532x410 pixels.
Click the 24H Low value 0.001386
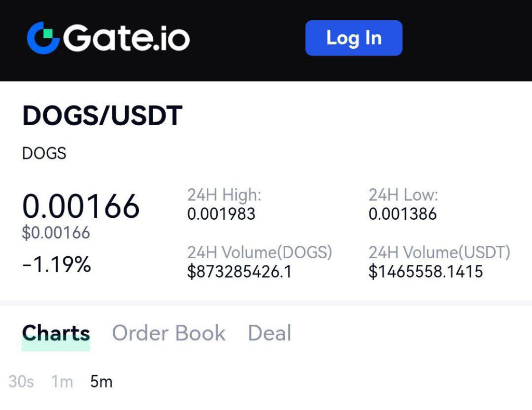(403, 214)
